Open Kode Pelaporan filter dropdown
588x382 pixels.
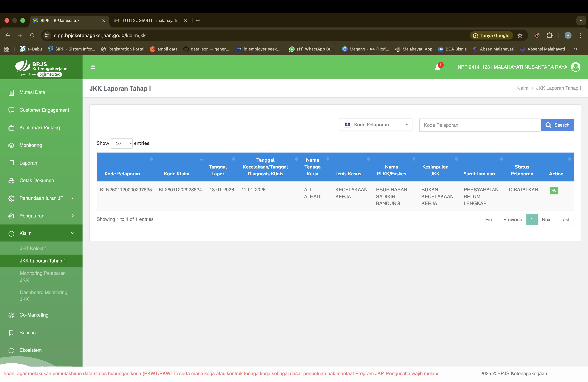tap(375, 125)
